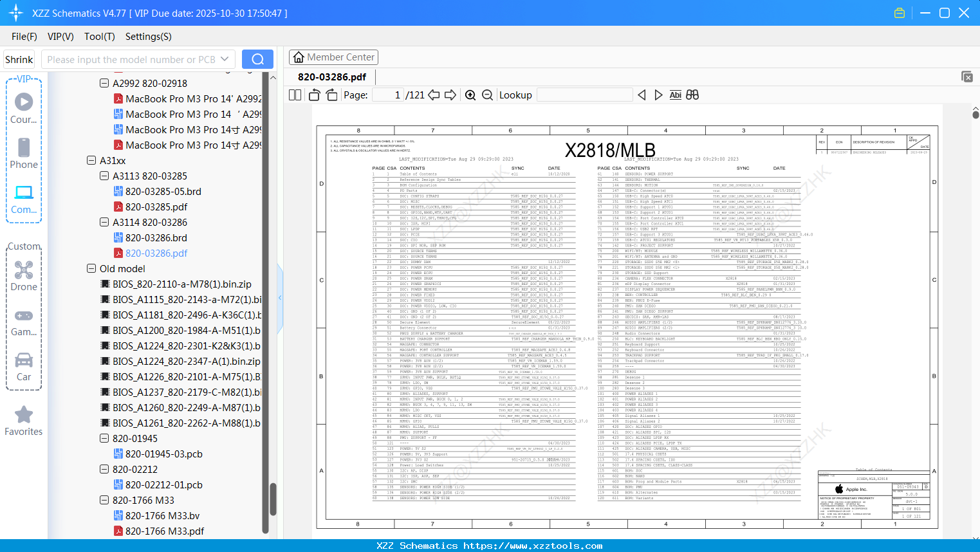Open Favorites in the sidebar
The image size is (980, 552).
24,421
